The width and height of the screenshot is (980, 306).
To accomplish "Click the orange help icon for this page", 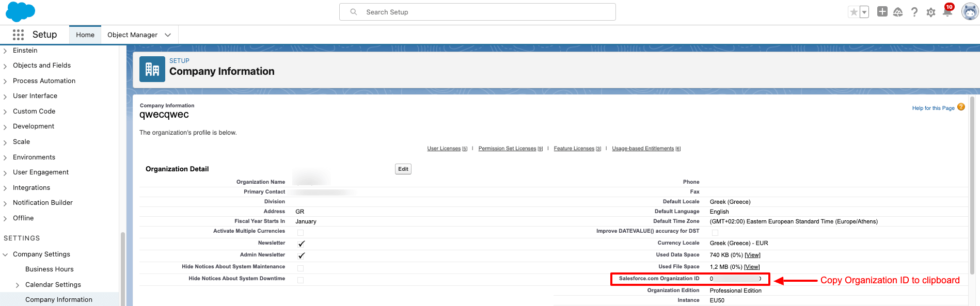I will (961, 107).
